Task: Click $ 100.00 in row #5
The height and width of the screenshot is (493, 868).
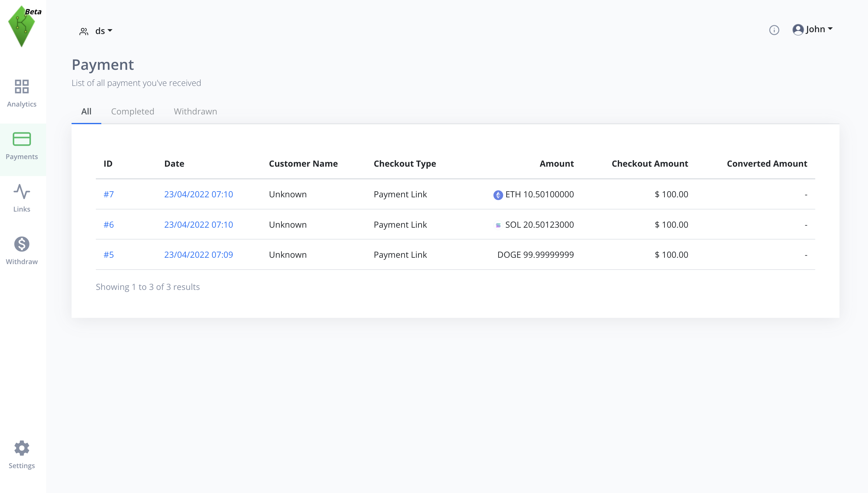Action: [x=671, y=255]
